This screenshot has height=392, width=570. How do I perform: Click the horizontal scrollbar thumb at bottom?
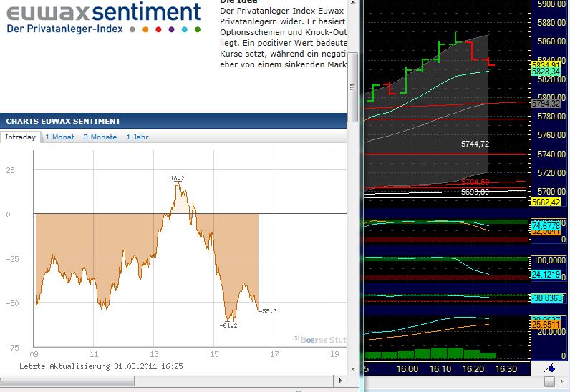67,381
